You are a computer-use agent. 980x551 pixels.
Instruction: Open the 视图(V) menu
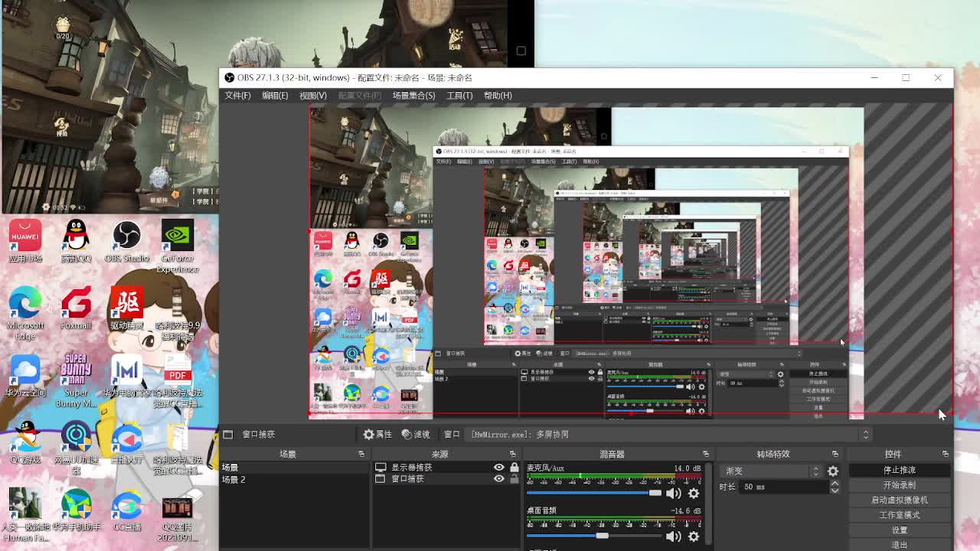pyautogui.click(x=312, y=96)
